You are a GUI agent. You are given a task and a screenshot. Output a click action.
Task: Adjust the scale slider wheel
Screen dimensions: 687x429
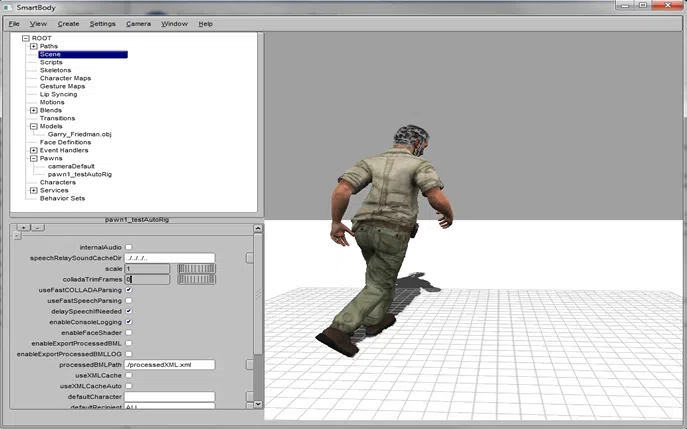click(197, 268)
